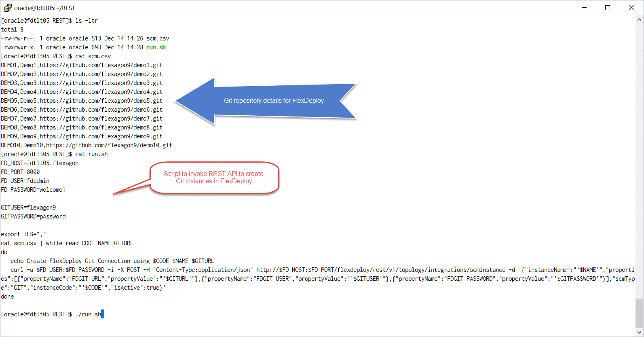
Task: Click the GITUSER=flexagon9 line
Action: 28,208
